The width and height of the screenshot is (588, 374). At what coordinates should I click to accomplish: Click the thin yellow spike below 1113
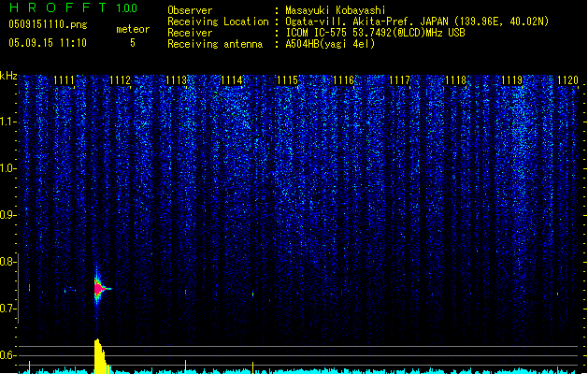[x=186, y=367]
